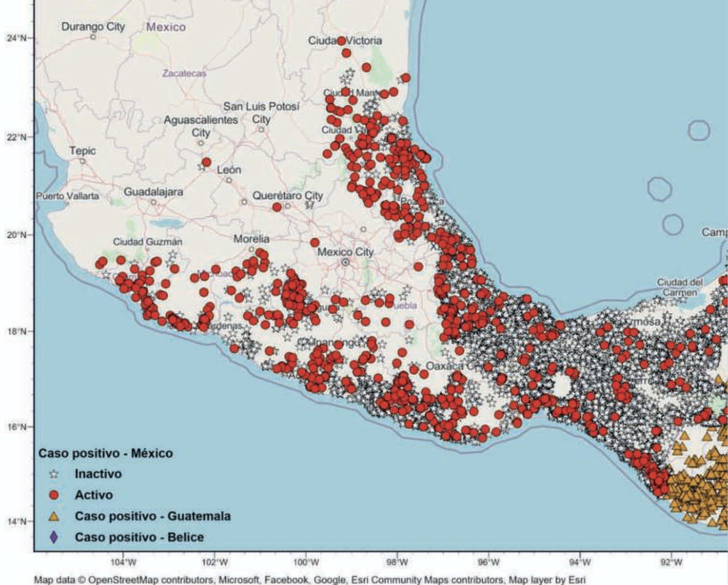Viewport: 728px width, 585px height.
Task: Click the red Activo circle in legend
Action: point(54,495)
